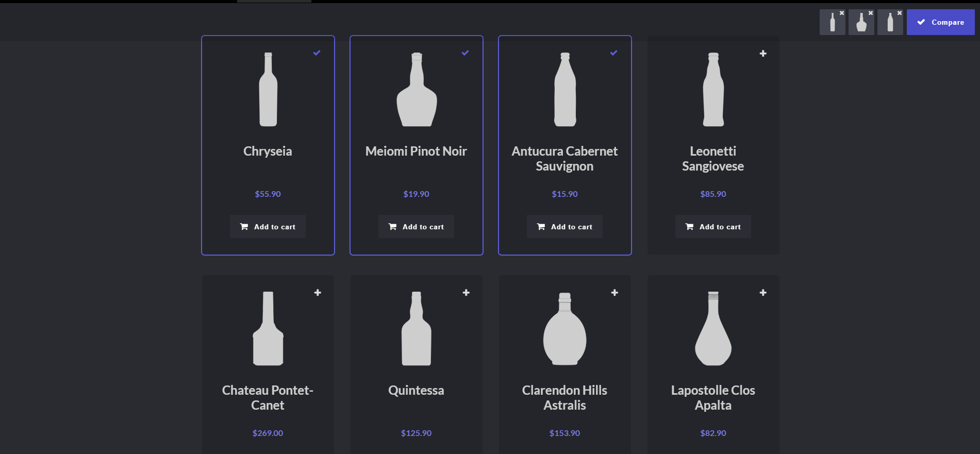
Task: Open the Clarendon Hills Astralis title
Action: 565,398
